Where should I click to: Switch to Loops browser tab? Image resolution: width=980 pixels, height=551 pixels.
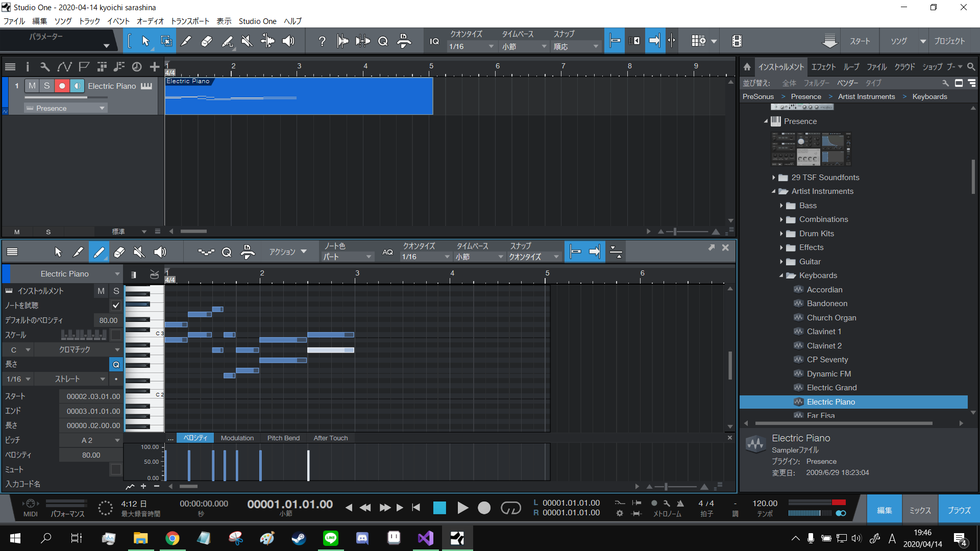coord(851,67)
